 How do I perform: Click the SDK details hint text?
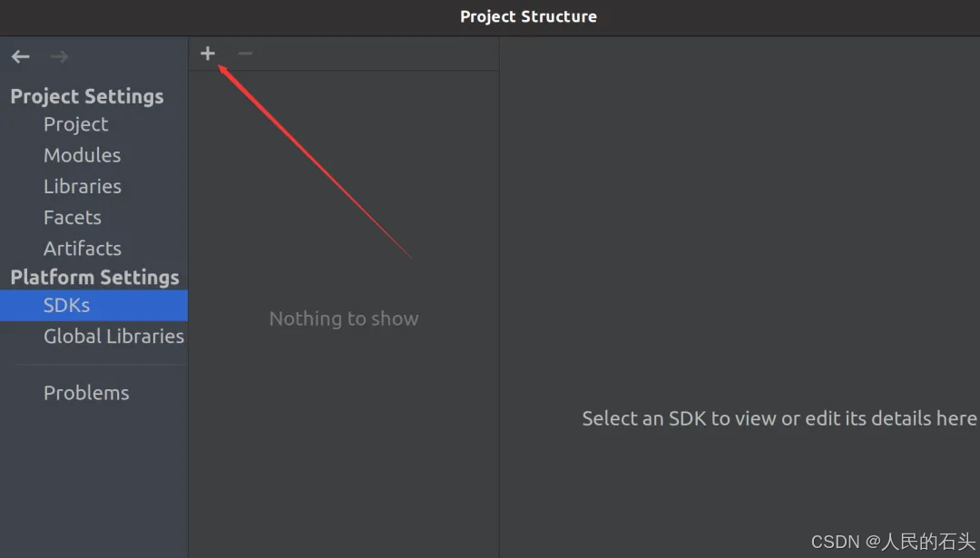pos(779,418)
